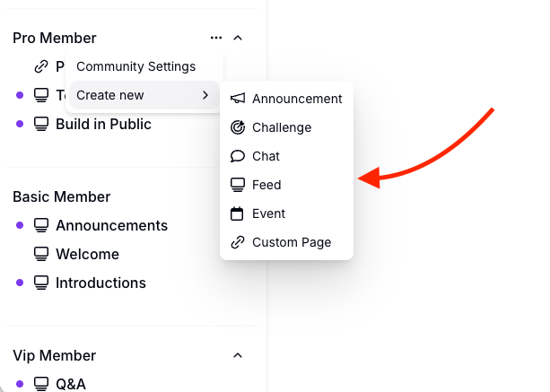Collapse the Pro Member section
The width and height of the screenshot is (550, 392).
point(238,38)
